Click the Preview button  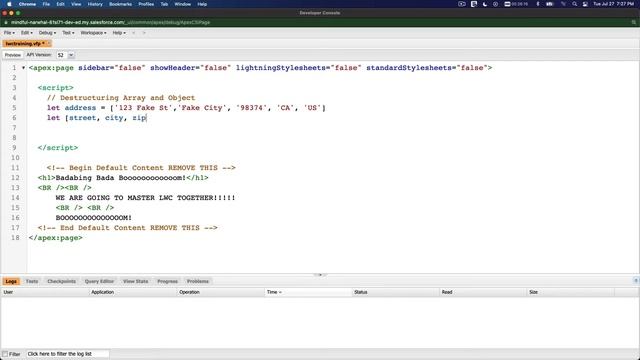pos(13,55)
